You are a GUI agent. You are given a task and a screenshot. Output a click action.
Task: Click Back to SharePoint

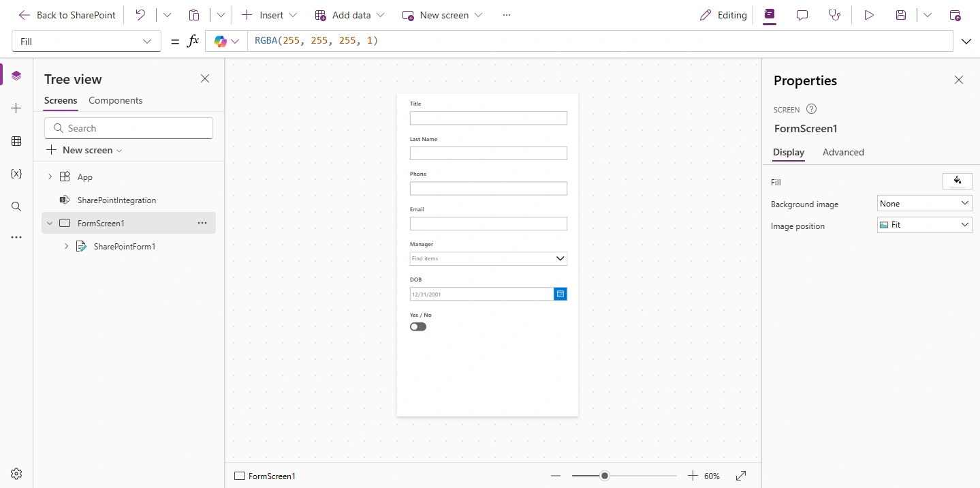click(x=67, y=15)
